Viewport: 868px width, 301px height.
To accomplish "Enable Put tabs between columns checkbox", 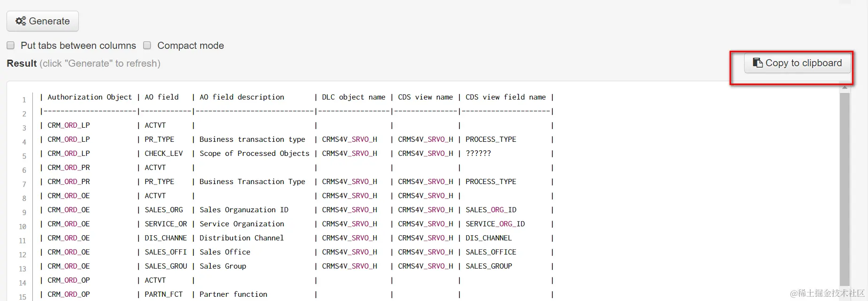I will coord(11,46).
